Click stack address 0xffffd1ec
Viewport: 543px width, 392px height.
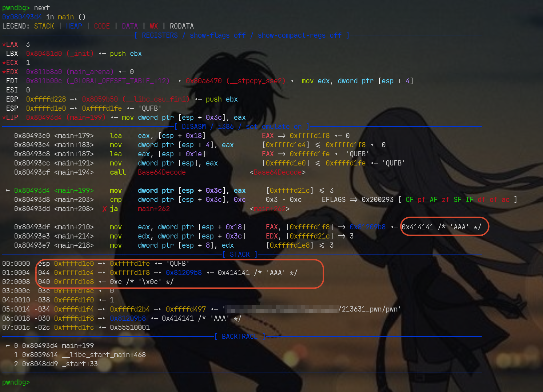click(74, 291)
